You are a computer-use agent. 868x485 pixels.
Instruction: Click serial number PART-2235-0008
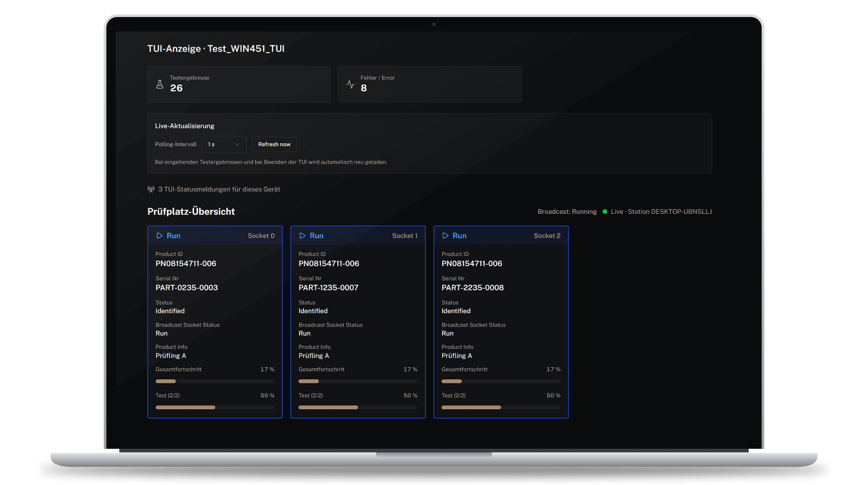point(473,288)
